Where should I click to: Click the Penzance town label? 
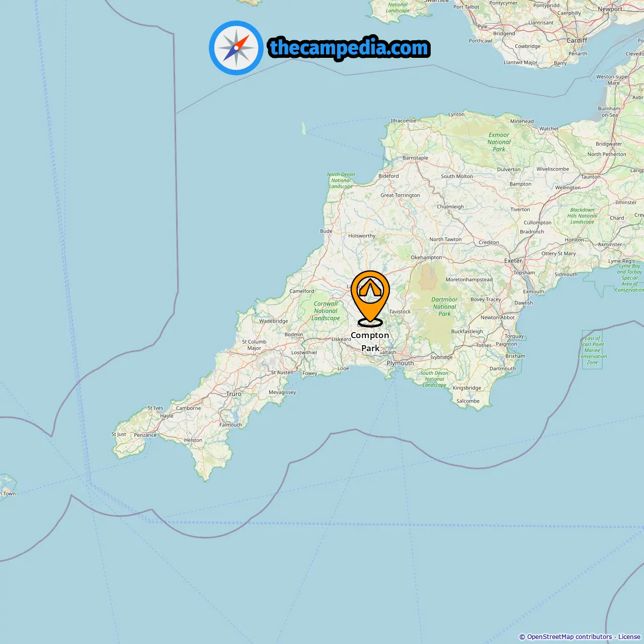pos(145,435)
